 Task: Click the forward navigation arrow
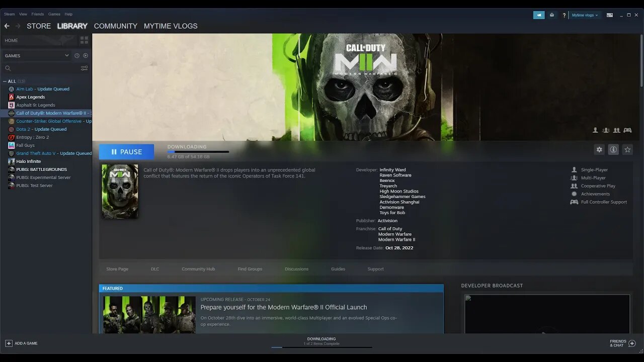[18, 26]
